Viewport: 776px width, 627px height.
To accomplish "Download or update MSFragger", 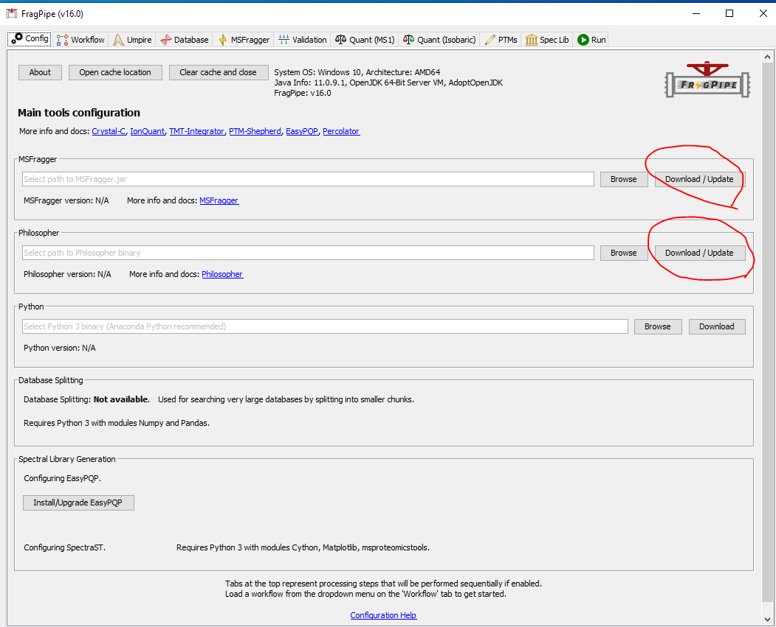I will [699, 179].
